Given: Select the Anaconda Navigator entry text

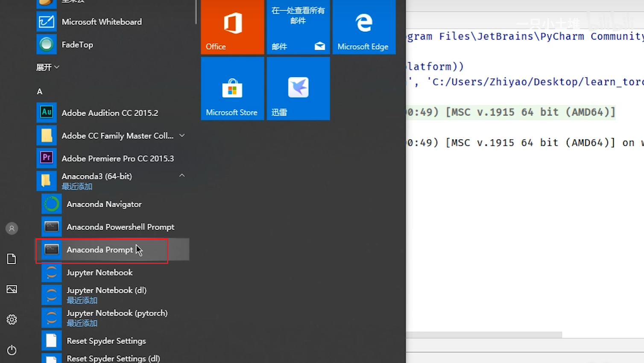Looking at the screenshot, I should tap(104, 204).
